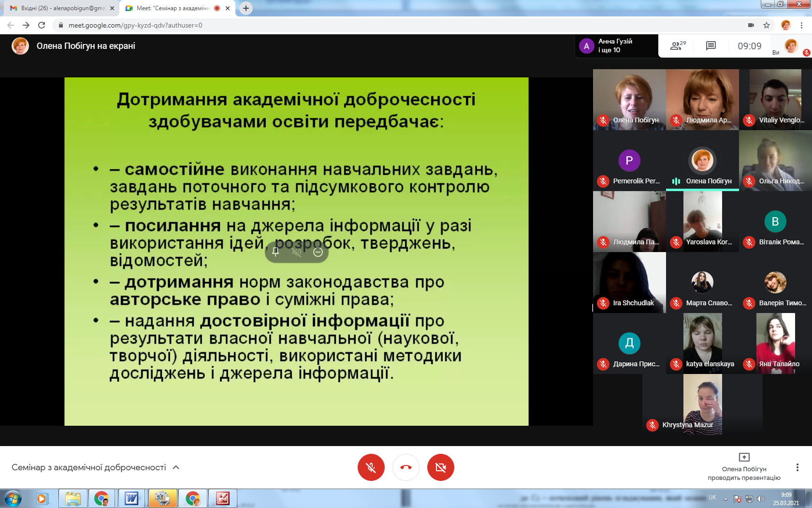Unmute the microphone
This screenshot has width=812, height=508.
371,467
